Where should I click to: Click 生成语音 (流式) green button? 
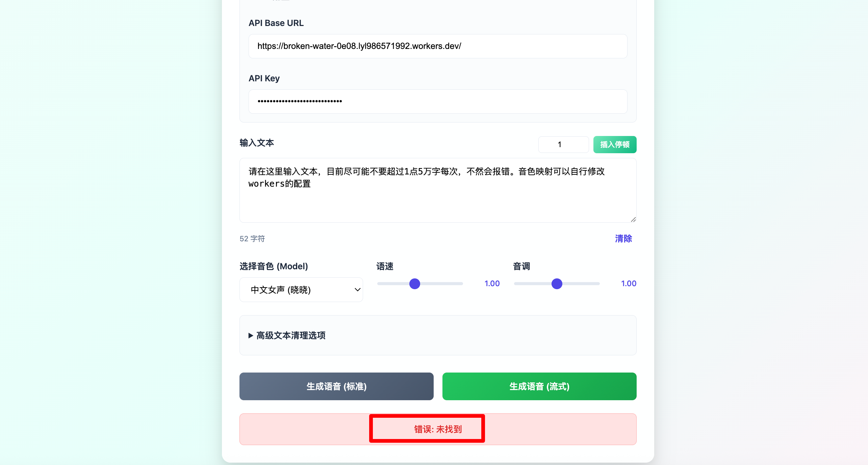click(x=539, y=386)
